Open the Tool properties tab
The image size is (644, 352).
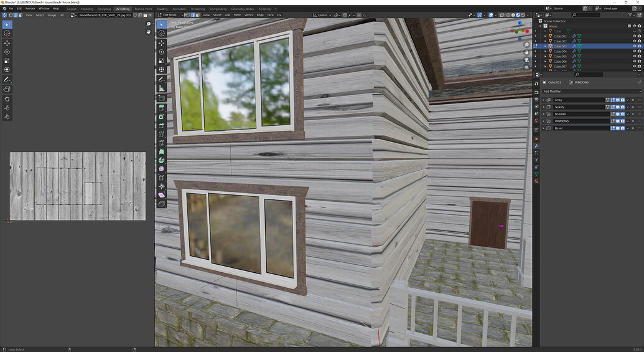coord(536,83)
